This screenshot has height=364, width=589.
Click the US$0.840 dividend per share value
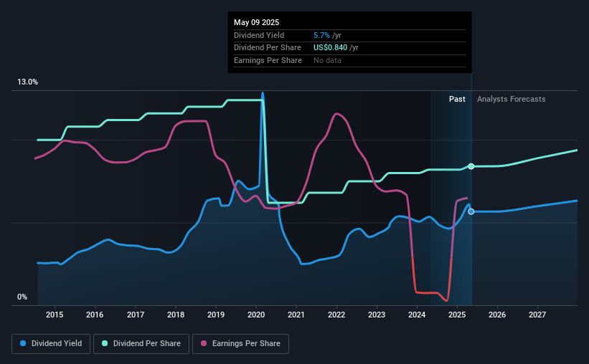(x=330, y=48)
